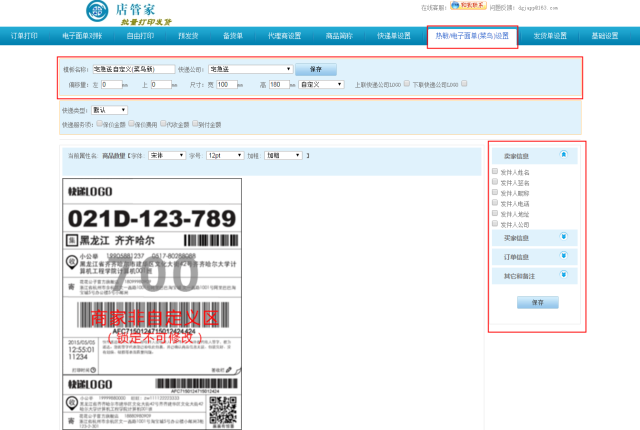Enable the 发件人姓名 checkbox
The height and width of the screenshot is (430, 640).
[x=495, y=172]
